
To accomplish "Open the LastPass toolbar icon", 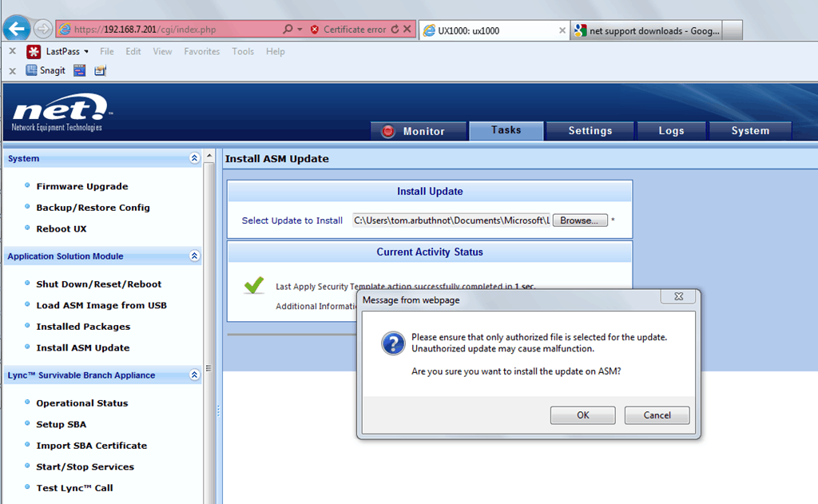I will [x=34, y=51].
